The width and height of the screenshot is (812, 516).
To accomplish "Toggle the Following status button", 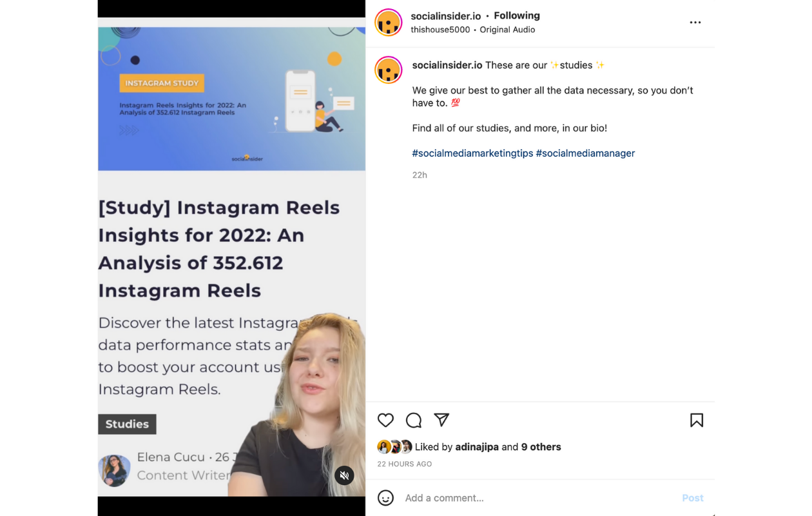I will click(517, 15).
